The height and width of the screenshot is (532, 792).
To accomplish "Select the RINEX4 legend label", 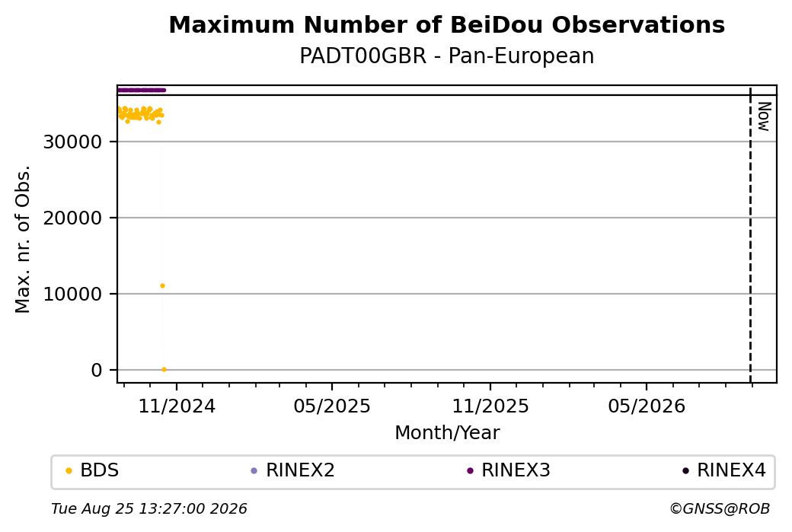I will pos(731,470).
